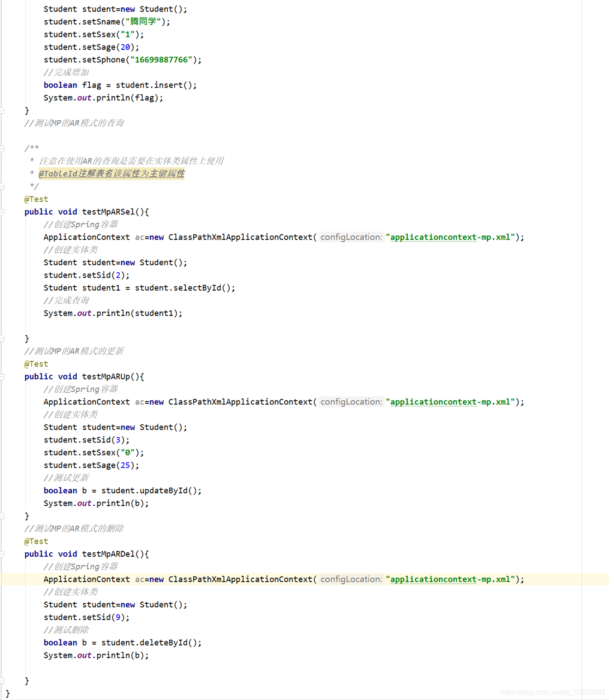The height and width of the screenshot is (700, 609).
Task: Click the //完成增加 comment
Action: (x=66, y=72)
